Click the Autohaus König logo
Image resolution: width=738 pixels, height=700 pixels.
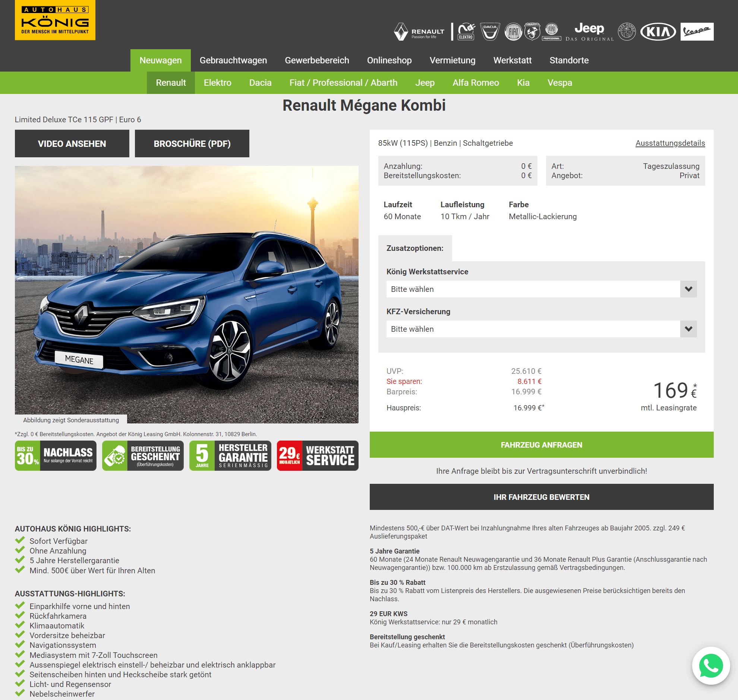(x=55, y=20)
